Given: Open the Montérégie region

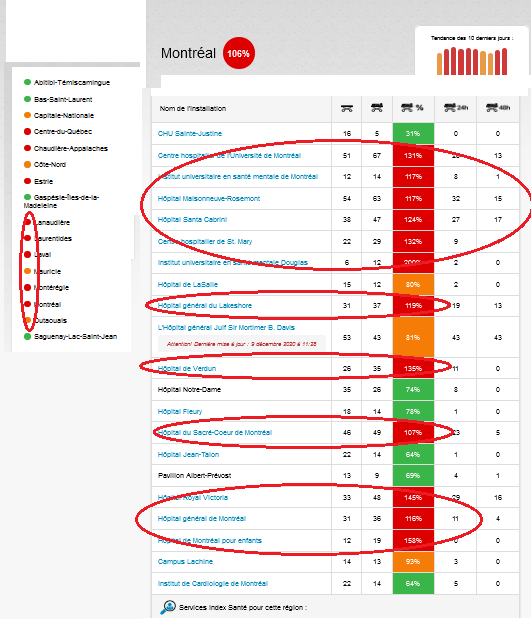Looking at the screenshot, I should coord(51,287).
